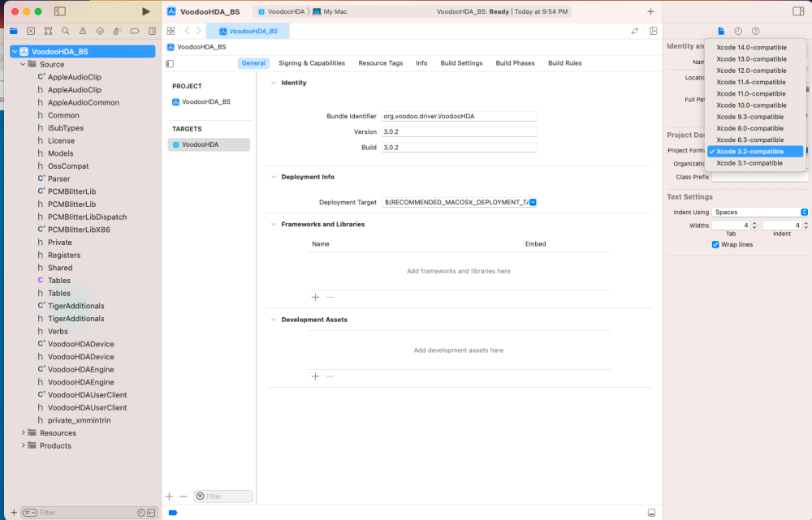The height and width of the screenshot is (520, 812).
Task: Add a new tab with plus icon
Action: click(651, 11)
